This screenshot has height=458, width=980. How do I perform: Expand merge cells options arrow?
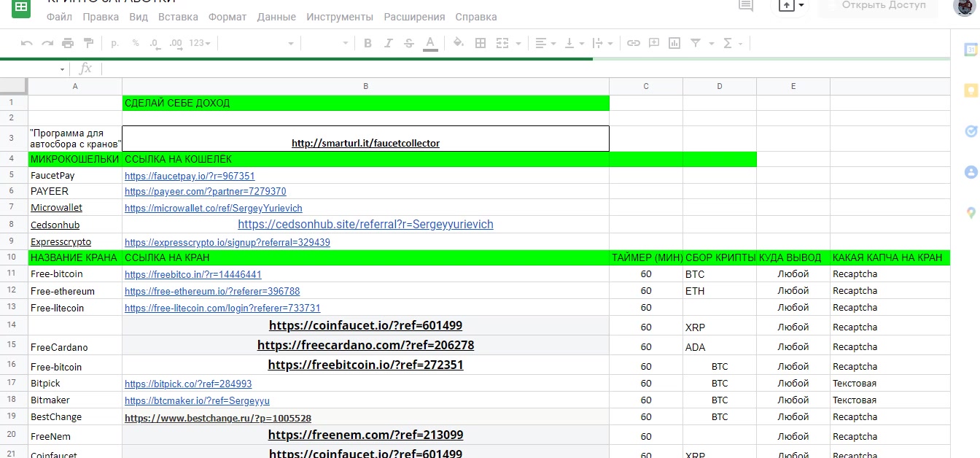pyautogui.click(x=518, y=44)
